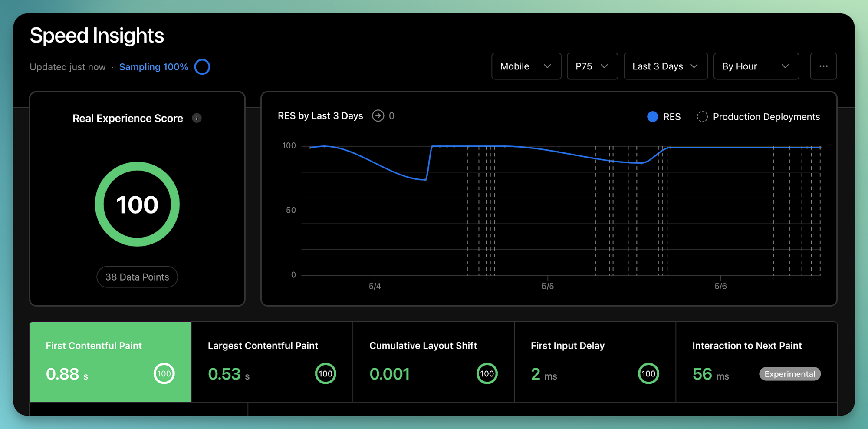Click the 0.001 CLS value
868x429 pixels.
[389, 374]
